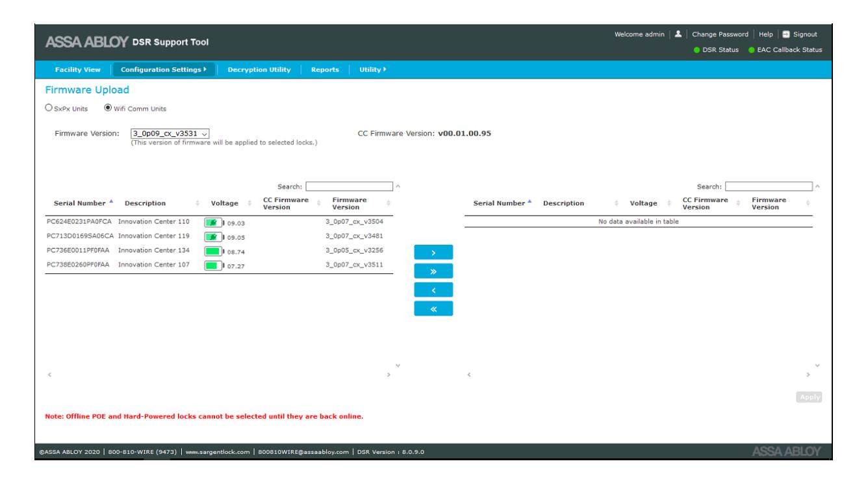Click the Help link
Screen dimensions: 868x483
(x=766, y=34)
